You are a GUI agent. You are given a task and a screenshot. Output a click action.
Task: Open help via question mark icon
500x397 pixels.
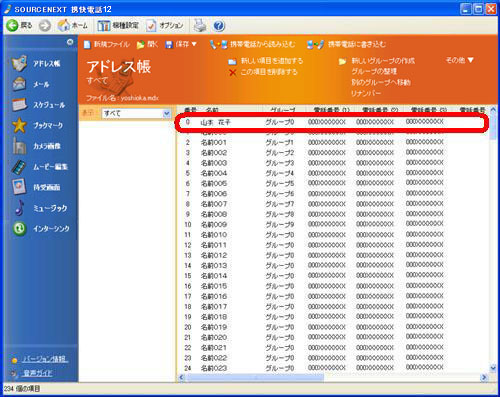[x=219, y=26]
